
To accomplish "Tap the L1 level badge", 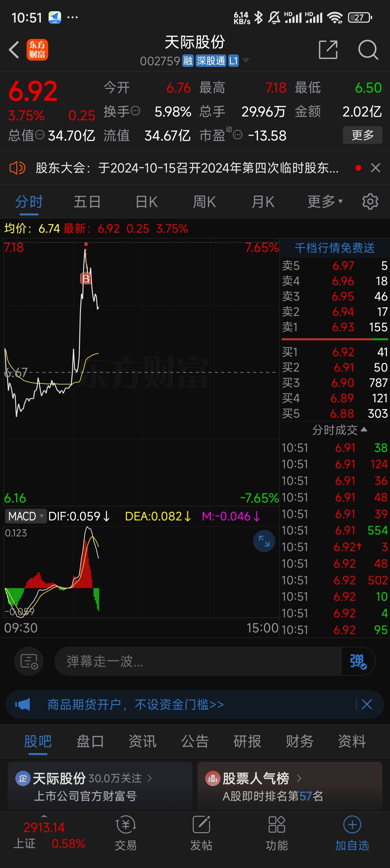I will (x=234, y=61).
